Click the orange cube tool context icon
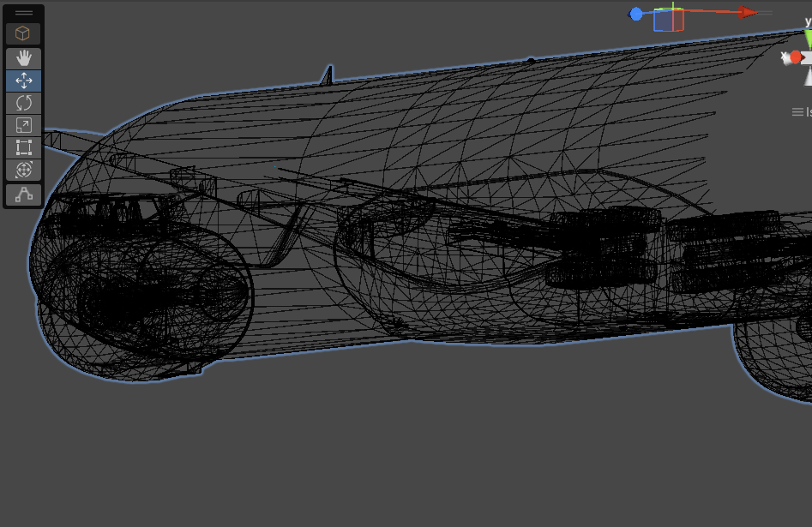The image size is (812, 527). click(24, 33)
